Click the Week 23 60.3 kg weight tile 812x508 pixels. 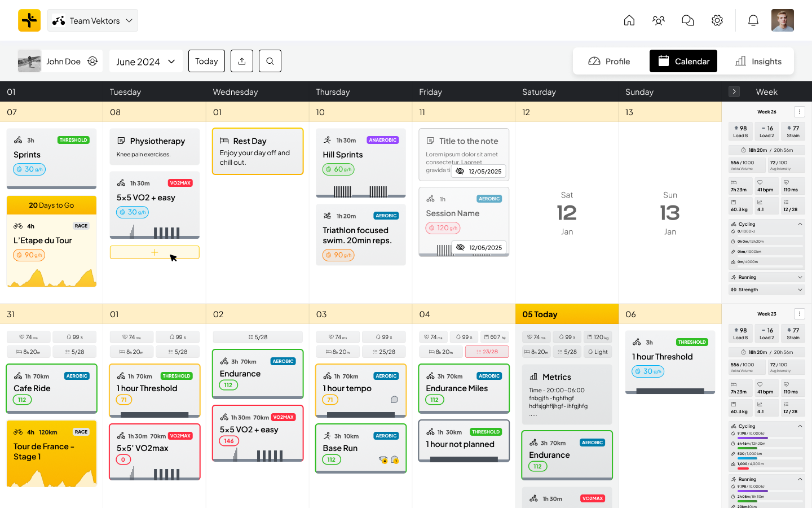(740, 408)
